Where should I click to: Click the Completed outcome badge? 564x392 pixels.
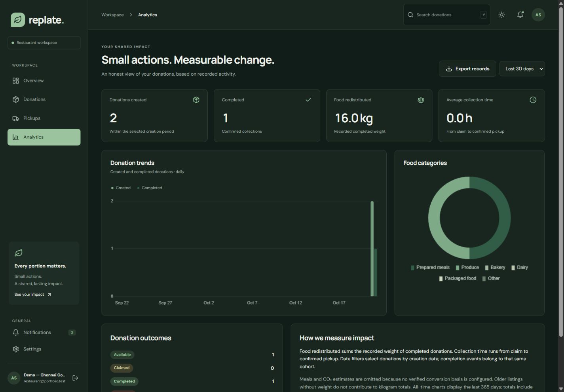click(x=124, y=381)
